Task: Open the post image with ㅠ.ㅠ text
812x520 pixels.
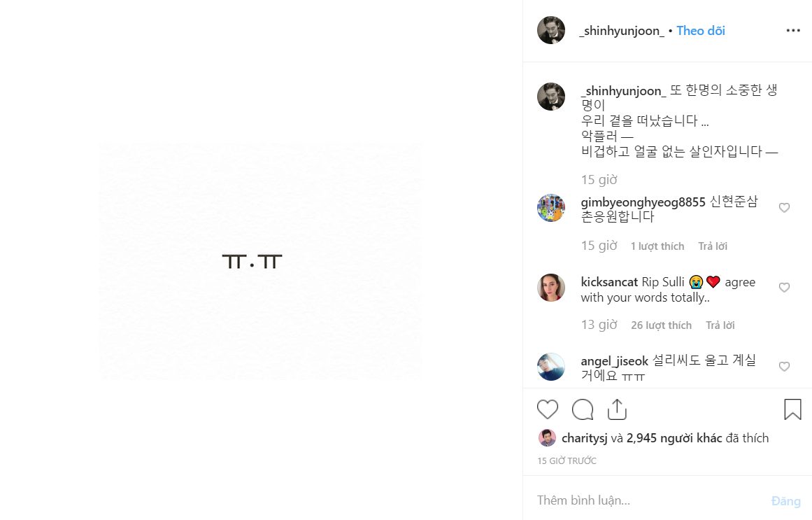Action: coord(260,261)
